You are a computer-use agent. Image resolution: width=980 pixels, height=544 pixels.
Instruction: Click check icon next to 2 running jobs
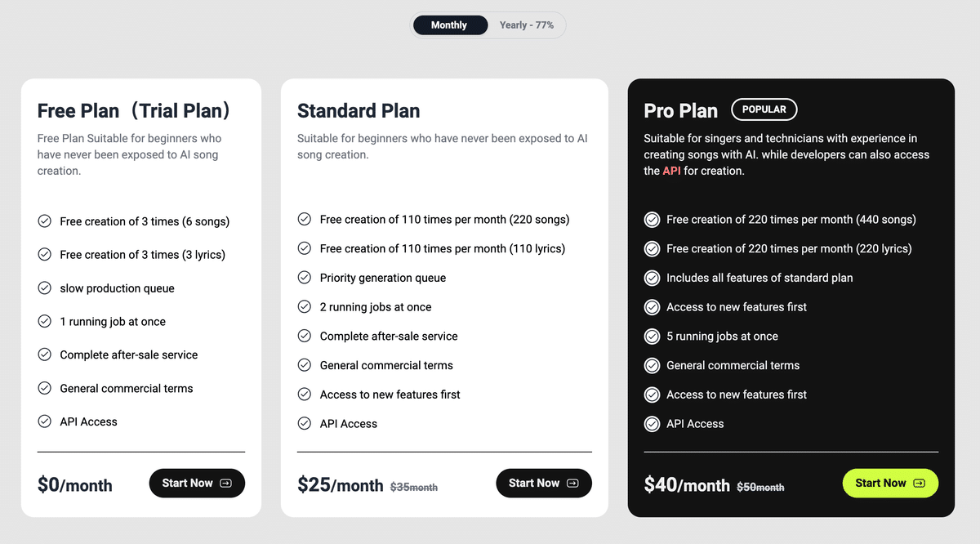coord(305,307)
